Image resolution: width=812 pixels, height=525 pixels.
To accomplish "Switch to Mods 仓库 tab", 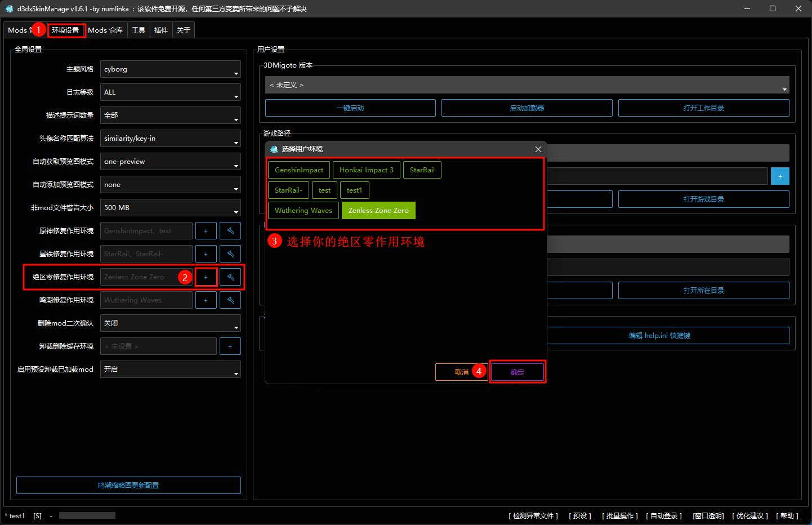I will pos(105,30).
